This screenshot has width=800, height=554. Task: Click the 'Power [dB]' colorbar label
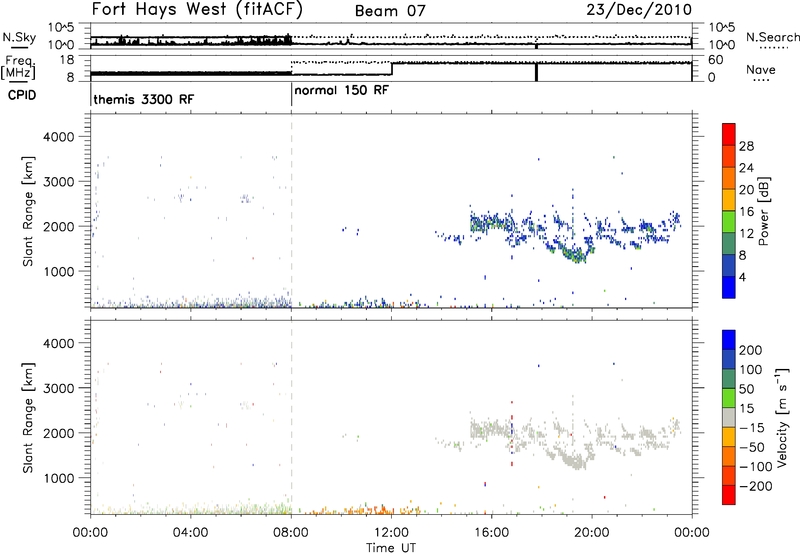pos(763,211)
